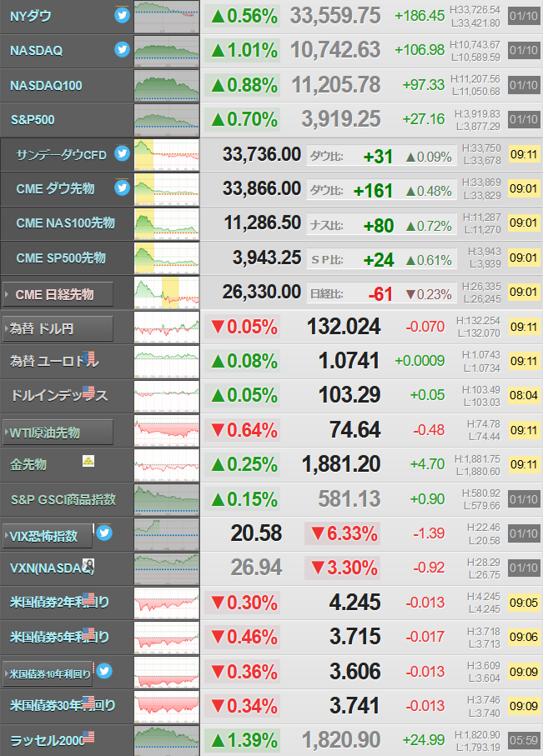Open the サンデーダウCFD mini chart
The width and height of the screenshot is (543, 756).
[x=167, y=155]
